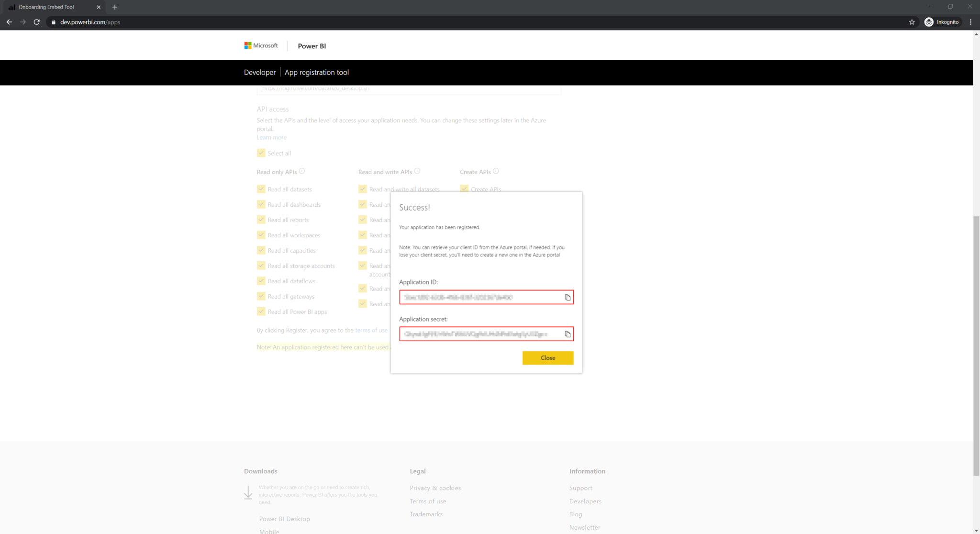
Task: Copy the Application ID to clipboard
Action: 568,297
